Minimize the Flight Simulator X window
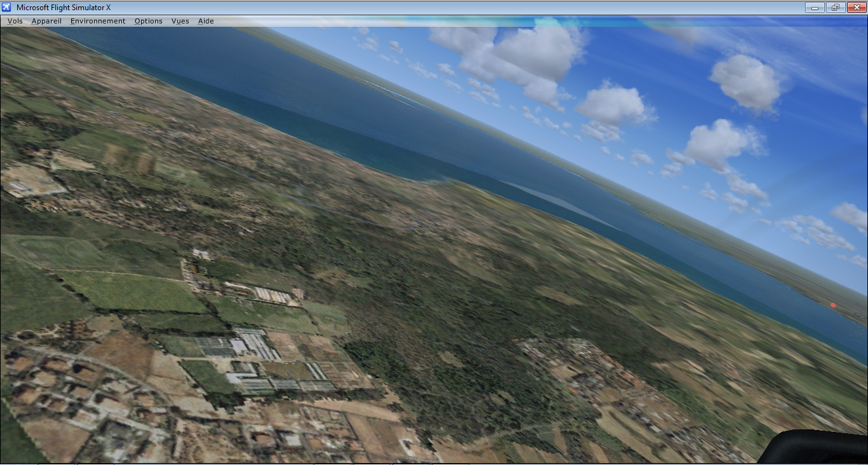This screenshot has width=868, height=465. pyautogui.click(x=815, y=7)
